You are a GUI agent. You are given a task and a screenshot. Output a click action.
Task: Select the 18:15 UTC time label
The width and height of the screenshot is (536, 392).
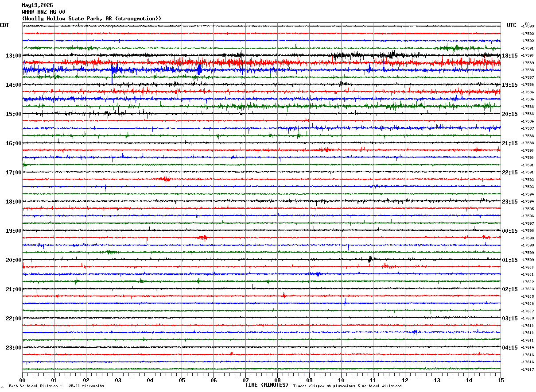[509, 56]
